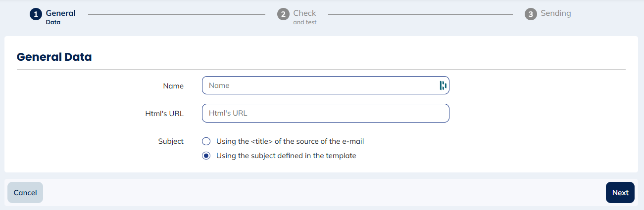Click the "General Data" section heading
644x210 pixels.
(54, 57)
